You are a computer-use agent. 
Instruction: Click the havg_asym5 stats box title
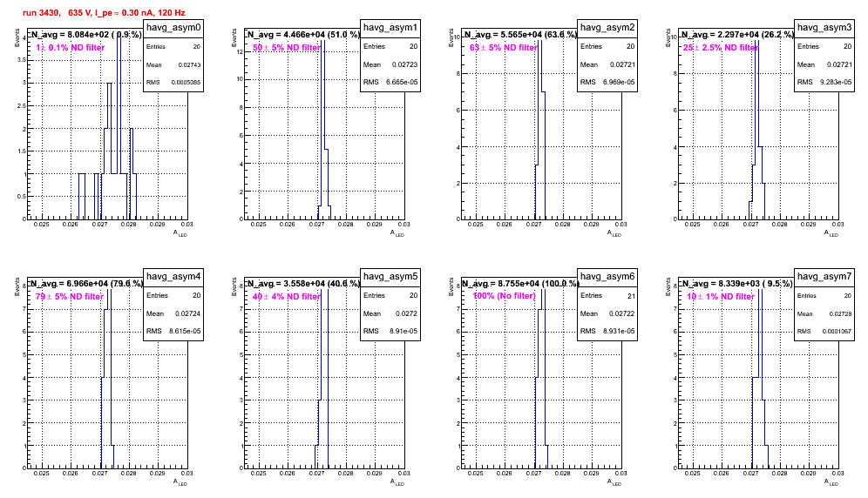coord(390,277)
